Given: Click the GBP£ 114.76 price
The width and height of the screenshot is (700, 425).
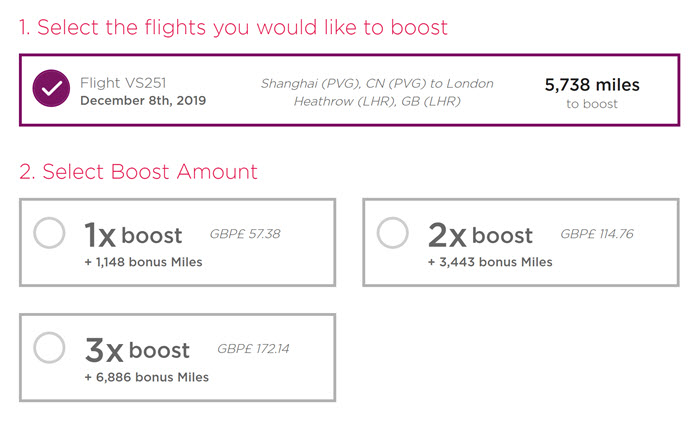Looking at the screenshot, I should click(597, 234).
